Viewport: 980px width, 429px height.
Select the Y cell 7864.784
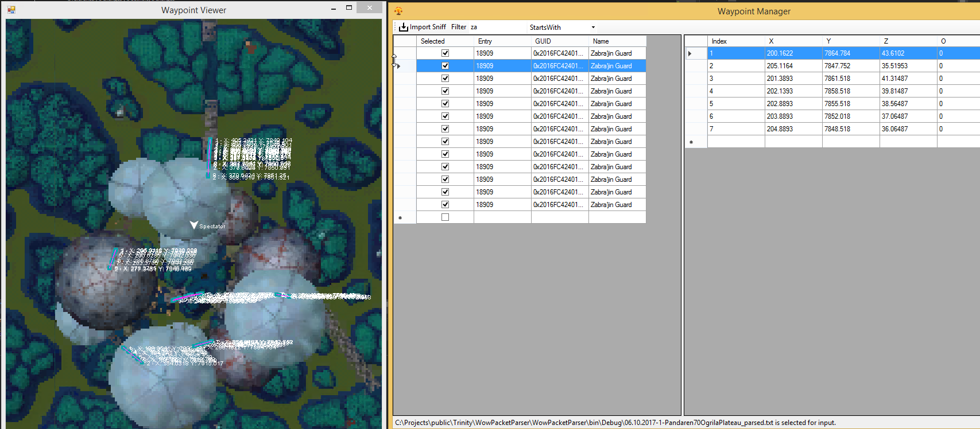pyautogui.click(x=851, y=53)
